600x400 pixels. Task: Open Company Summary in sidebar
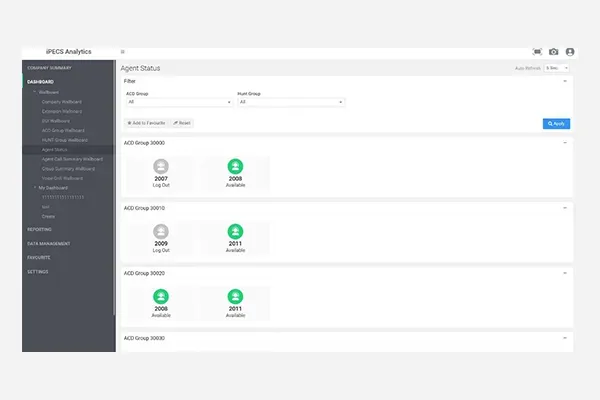tap(49, 68)
